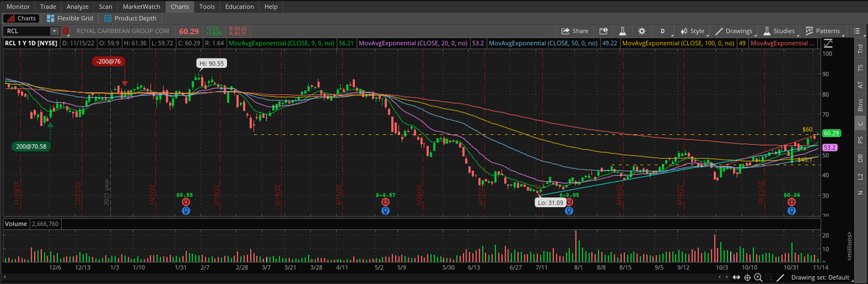The height and width of the screenshot is (284, 868).
Task: Click the horizontal expand arrows icon
Action: click(x=736, y=277)
